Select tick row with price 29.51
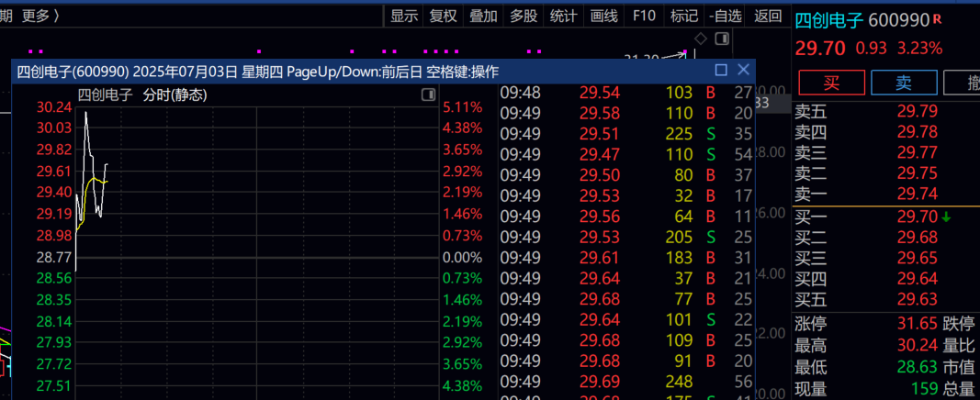This screenshot has height=400, width=980. point(626,134)
